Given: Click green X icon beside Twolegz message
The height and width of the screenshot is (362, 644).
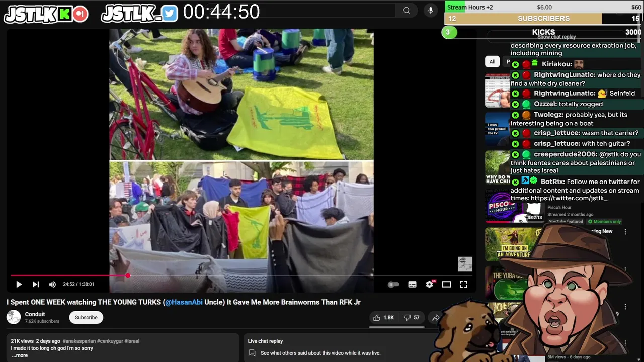Looking at the screenshot, I should point(515,115).
